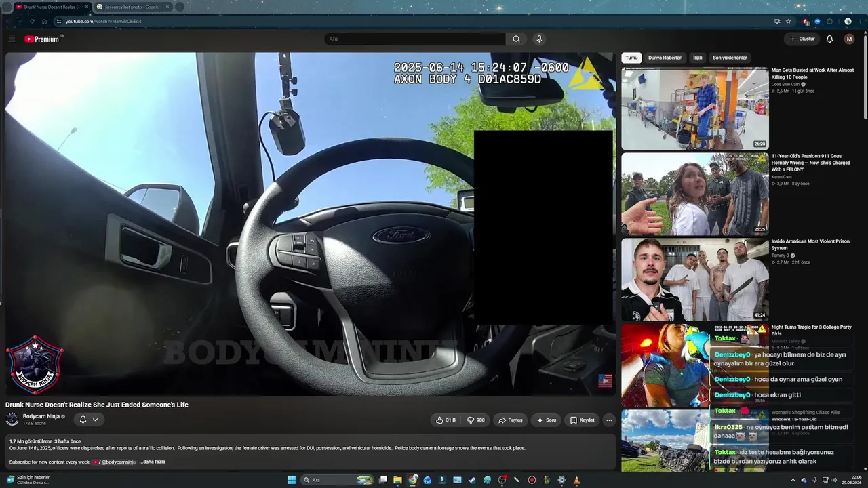Expand subscription options chevron next to bell
Screen dimensions: 868x488
point(95,420)
